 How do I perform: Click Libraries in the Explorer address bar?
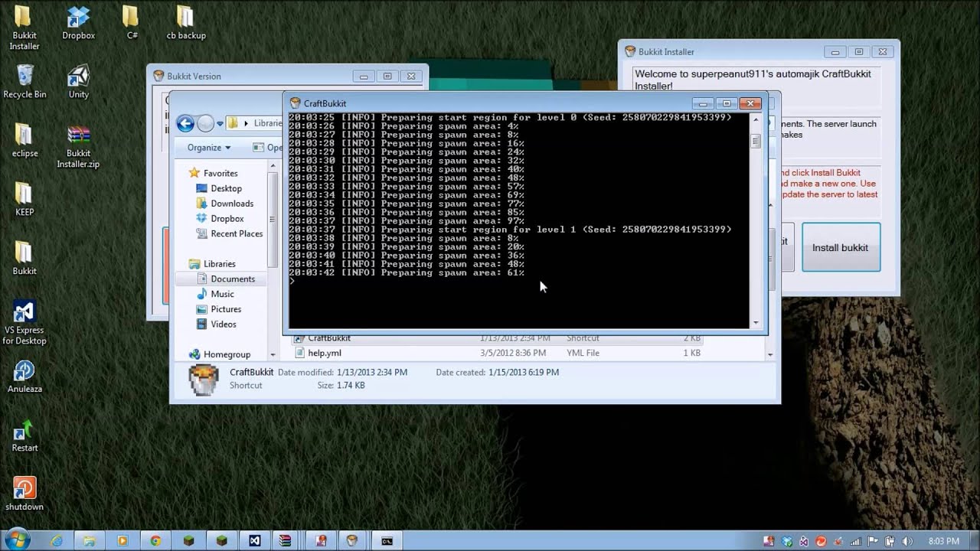(x=269, y=122)
